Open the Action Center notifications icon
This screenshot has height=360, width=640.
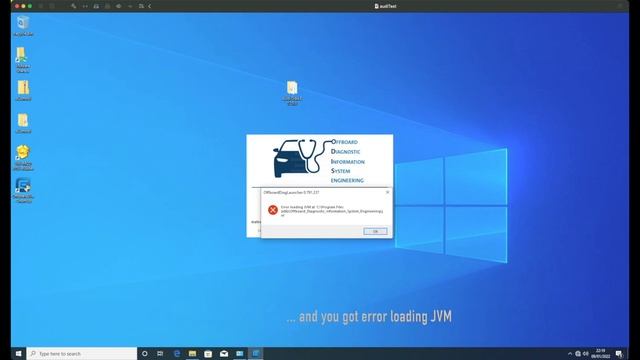coord(619,353)
